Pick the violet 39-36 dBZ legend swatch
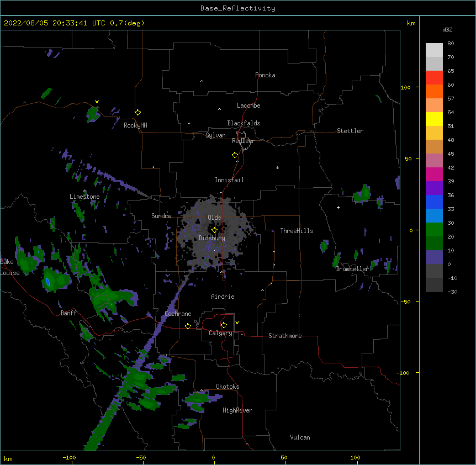Screen dimensions: 476x465 pyautogui.click(x=434, y=188)
